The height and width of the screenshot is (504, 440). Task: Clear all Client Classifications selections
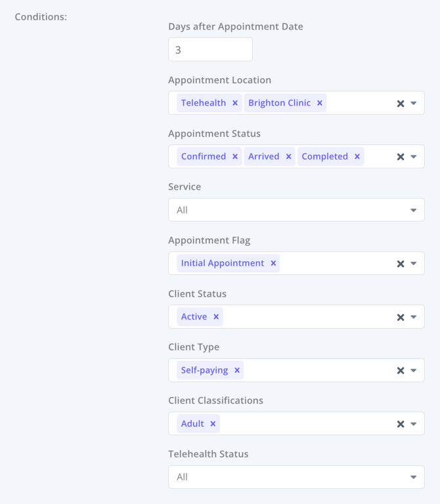click(401, 424)
